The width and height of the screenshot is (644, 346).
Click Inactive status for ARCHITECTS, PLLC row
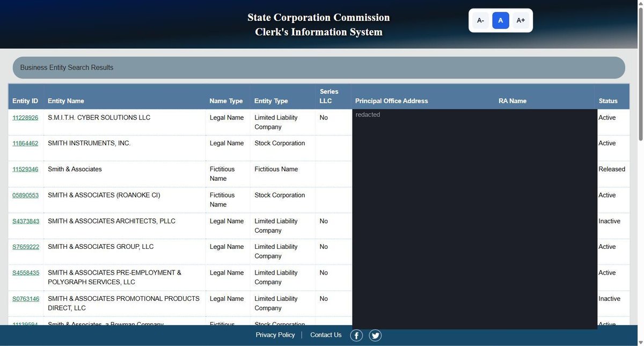tap(609, 221)
